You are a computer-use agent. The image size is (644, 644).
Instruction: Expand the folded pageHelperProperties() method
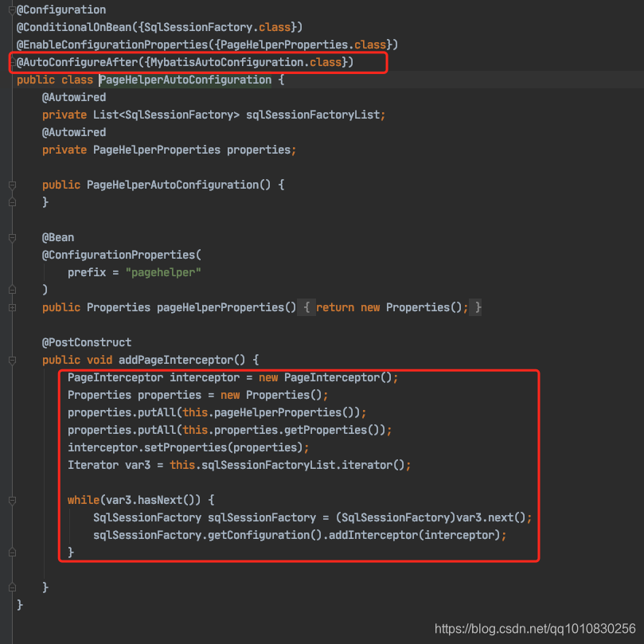(x=11, y=307)
